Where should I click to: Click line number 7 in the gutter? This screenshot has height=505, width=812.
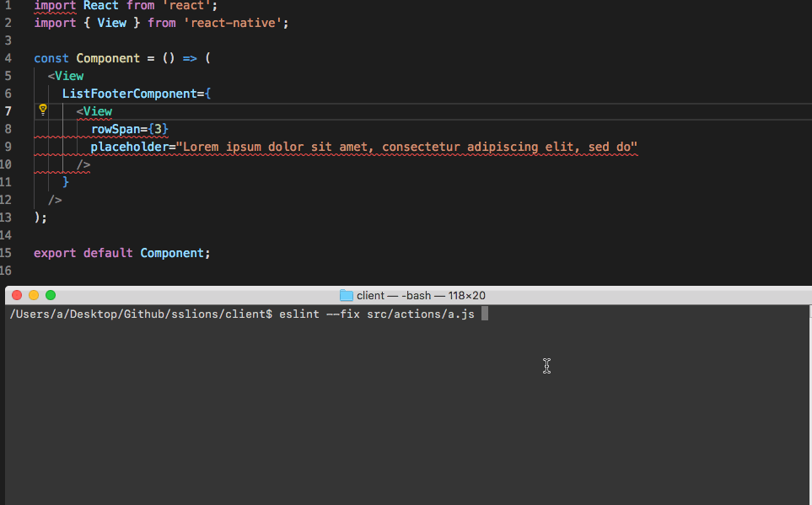[x=8, y=111]
